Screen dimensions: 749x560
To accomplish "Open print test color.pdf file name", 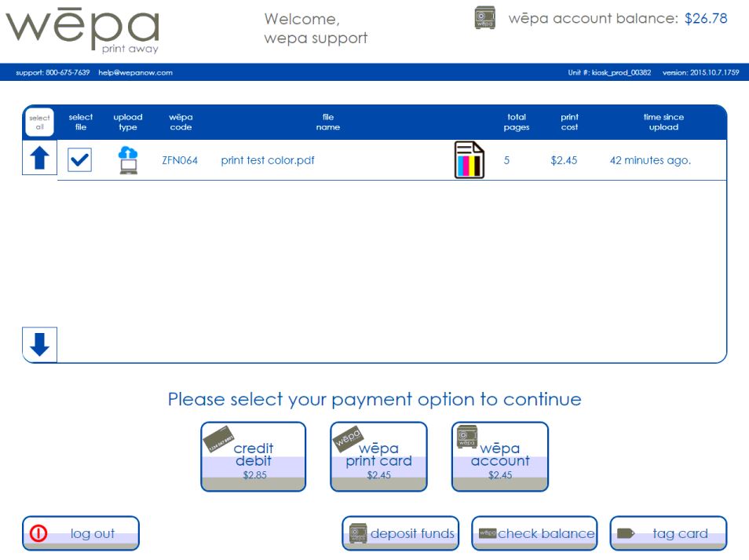I will click(268, 159).
